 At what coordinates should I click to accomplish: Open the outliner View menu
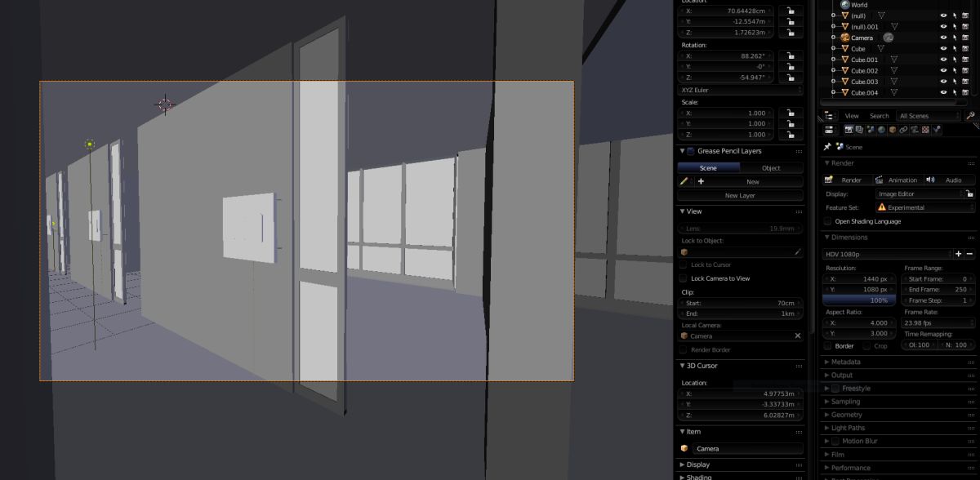[852, 116]
